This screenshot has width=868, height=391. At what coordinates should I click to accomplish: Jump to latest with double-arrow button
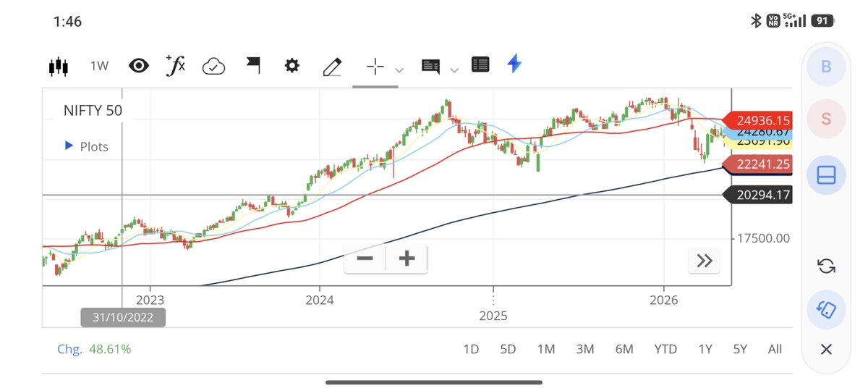pyautogui.click(x=704, y=261)
